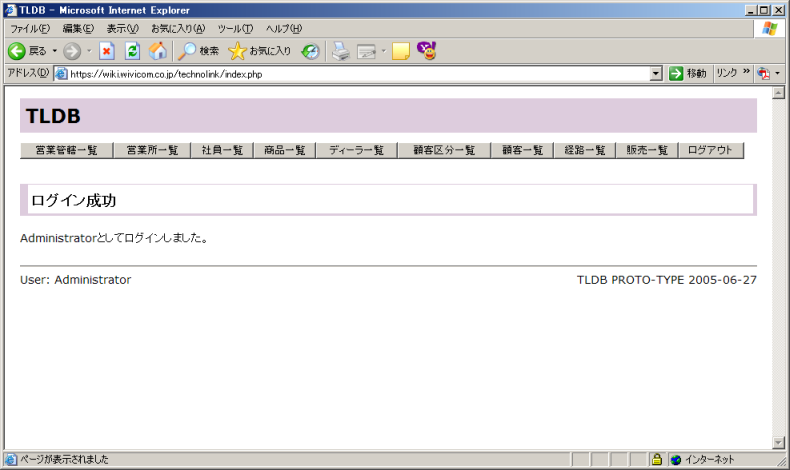Click the Back (戻る) arrow button
Screen dimensions: 790x470
click(17, 51)
